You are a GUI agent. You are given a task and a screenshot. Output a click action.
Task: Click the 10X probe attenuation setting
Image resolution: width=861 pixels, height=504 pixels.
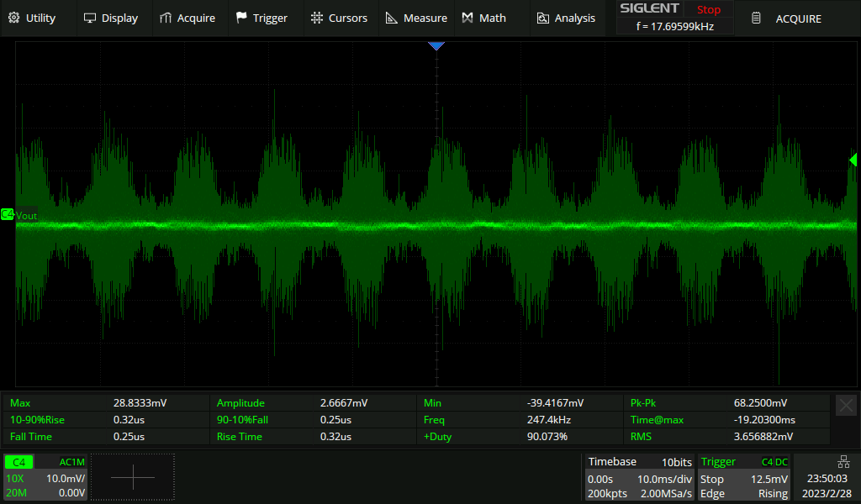[15, 478]
